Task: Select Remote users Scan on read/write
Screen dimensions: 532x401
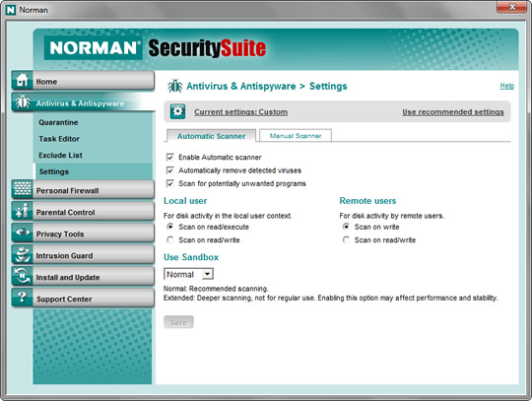Action: pyautogui.click(x=346, y=239)
